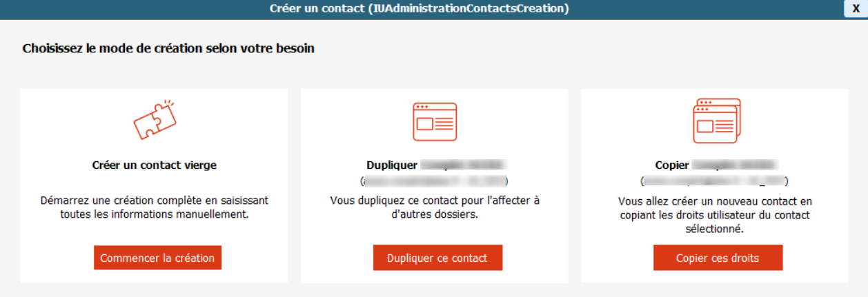Screen dimensions: 868x297
Task: Click the 'Vous dupliquez ce contact' description
Action: (x=435, y=207)
